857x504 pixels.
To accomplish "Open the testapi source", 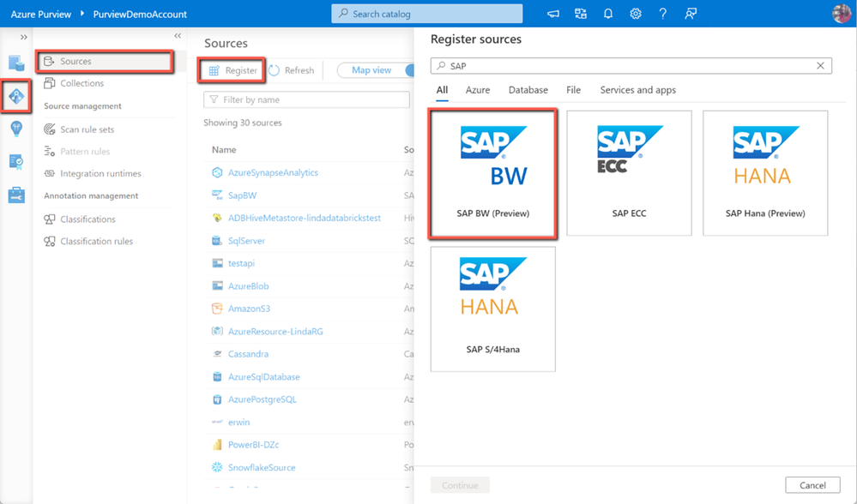I will [x=241, y=263].
